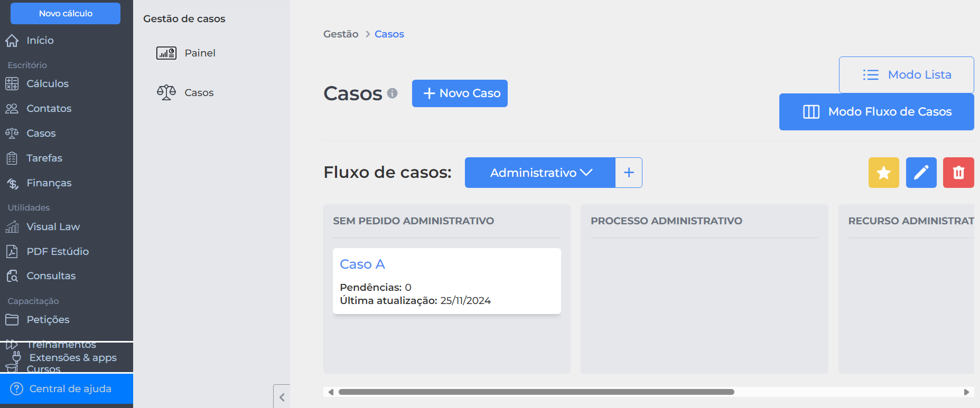The height and width of the screenshot is (408, 980).
Task: Select the SEM PEDIDO ADMINISTRATIVO column header
Action: coord(414,221)
